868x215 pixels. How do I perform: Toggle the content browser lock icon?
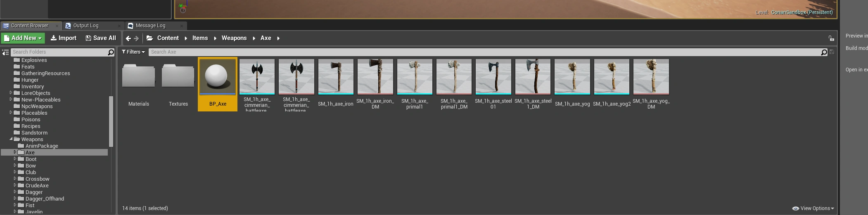coord(831,38)
